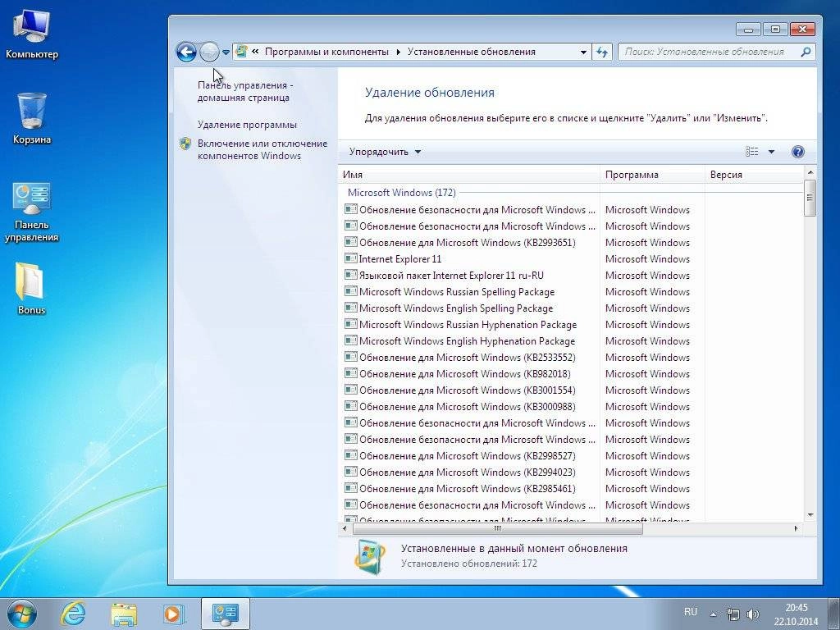This screenshot has height=630, width=840.
Task: Sort by the Версия column header
Action: coord(755,175)
